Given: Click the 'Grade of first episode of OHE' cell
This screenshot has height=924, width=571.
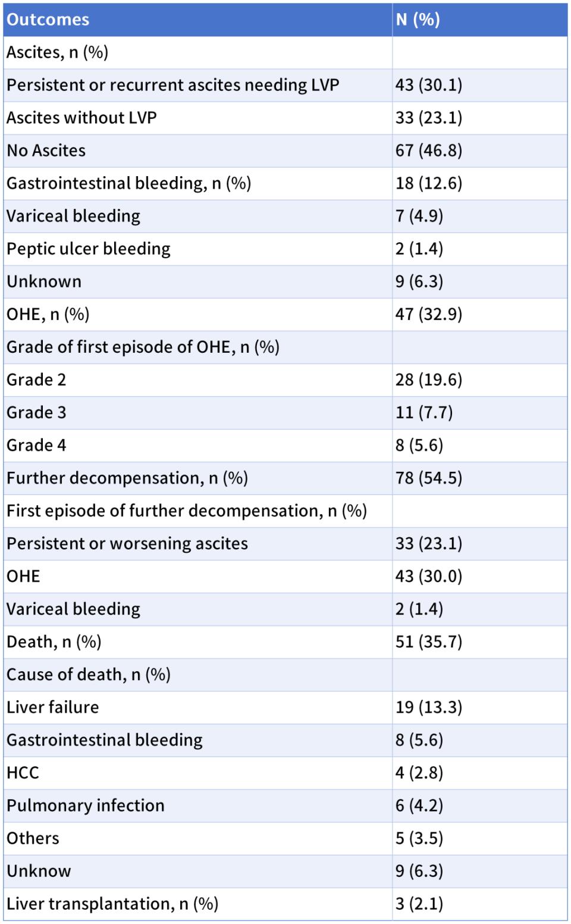Looking at the screenshot, I should click(x=143, y=347).
